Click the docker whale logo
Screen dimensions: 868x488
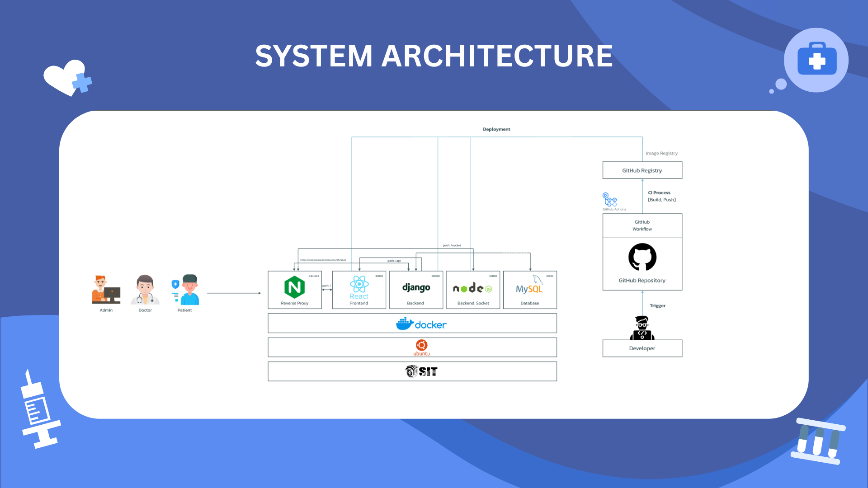click(x=421, y=324)
